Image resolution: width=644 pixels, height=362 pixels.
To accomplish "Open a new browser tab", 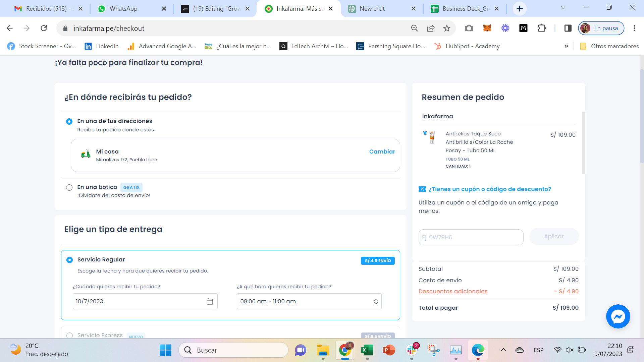I will coord(520,9).
